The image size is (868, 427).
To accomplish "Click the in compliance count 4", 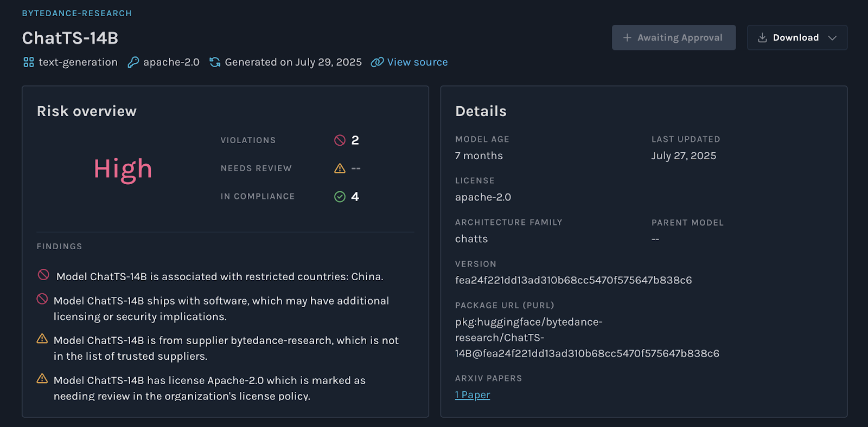I will [355, 197].
